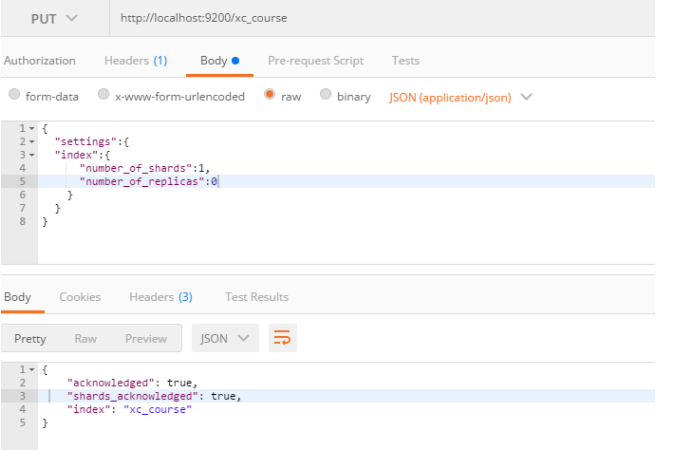Click "acknowledged" key in response
The image size is (675, 450).
click(111, 383)
